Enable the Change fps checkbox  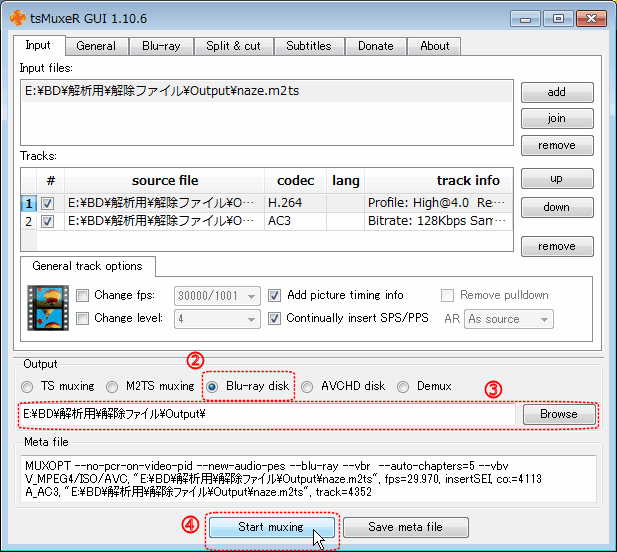[84, 296]
